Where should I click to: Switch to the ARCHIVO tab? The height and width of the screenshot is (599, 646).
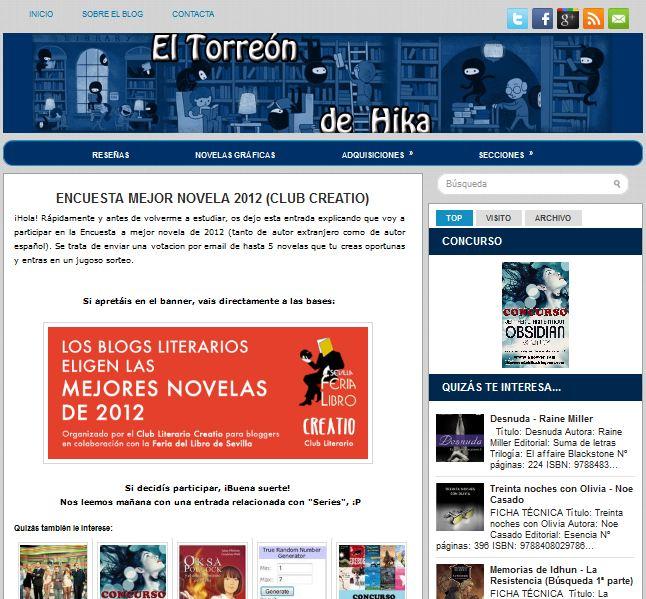[553, 218]
